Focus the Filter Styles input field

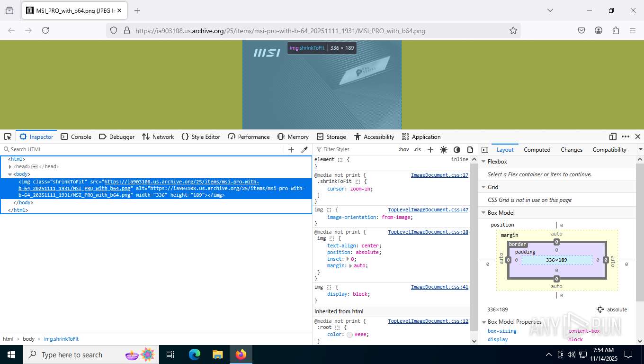(x=355, y=149)
